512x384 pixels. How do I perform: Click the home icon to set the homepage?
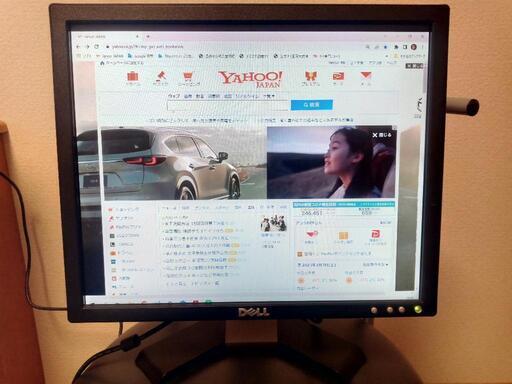click(102, 63)
